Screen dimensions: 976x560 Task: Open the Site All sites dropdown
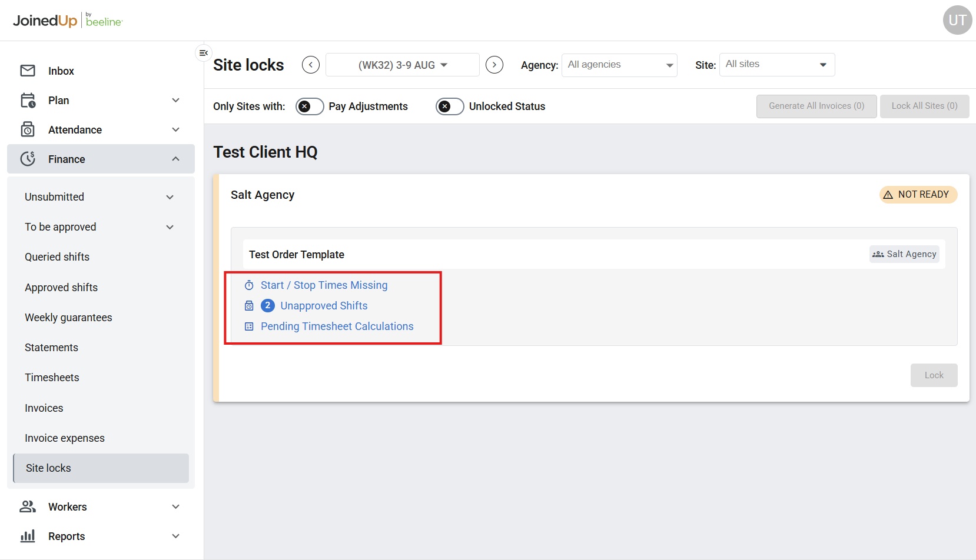click(x=777, y=65)
